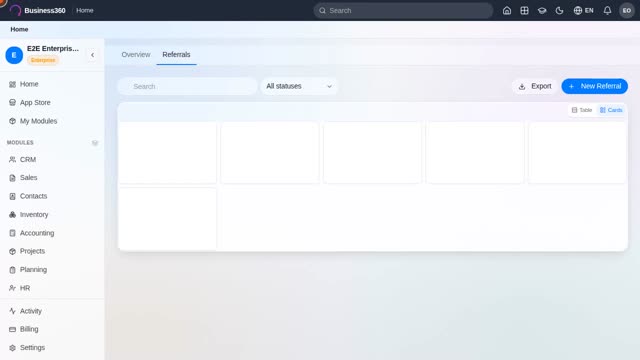This screenshot has width=640, height=360.
Task: Click the E2E Enterpris... organization name
Action: coord(53,48)
